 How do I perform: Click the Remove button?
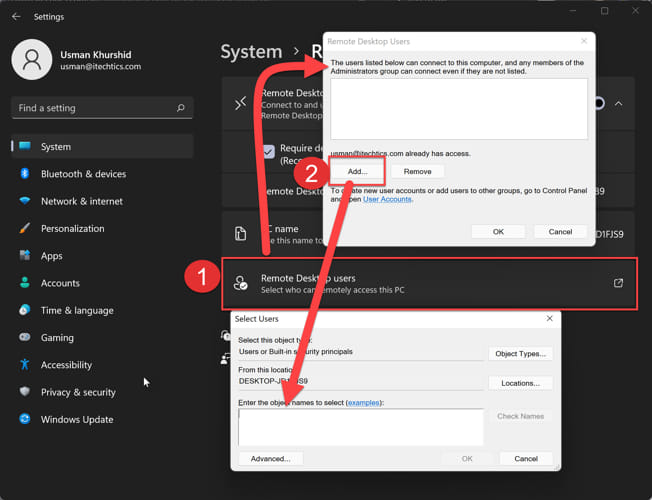417,172
